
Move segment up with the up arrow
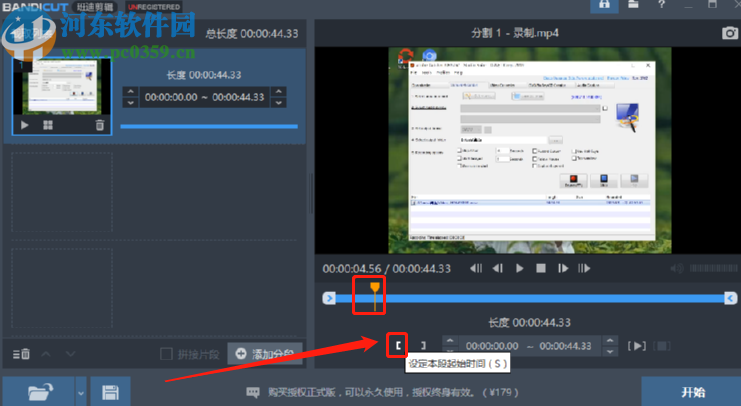click(x=46, y=354)
